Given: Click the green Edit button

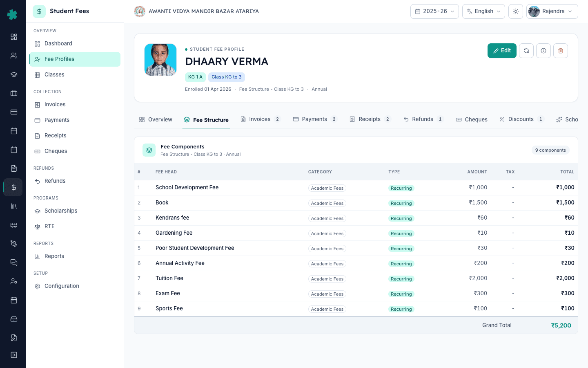Looking at the screenshot, I should (x=502, y=51).
